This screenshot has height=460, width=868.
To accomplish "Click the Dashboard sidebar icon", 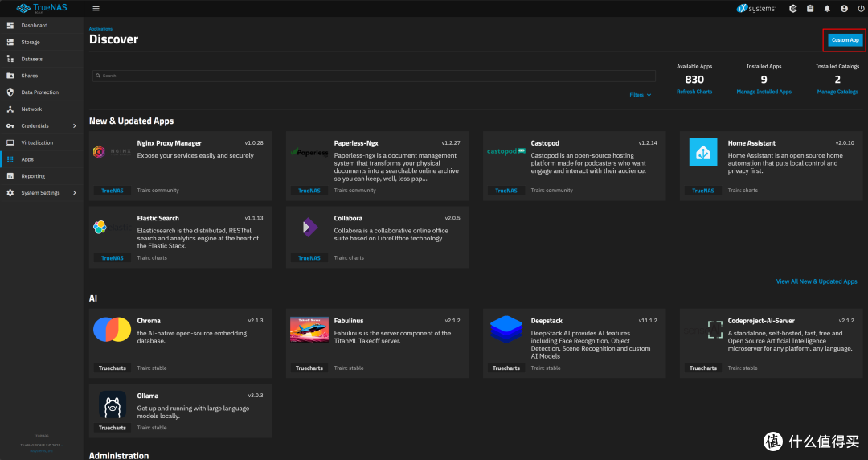I will pos(10,26).
